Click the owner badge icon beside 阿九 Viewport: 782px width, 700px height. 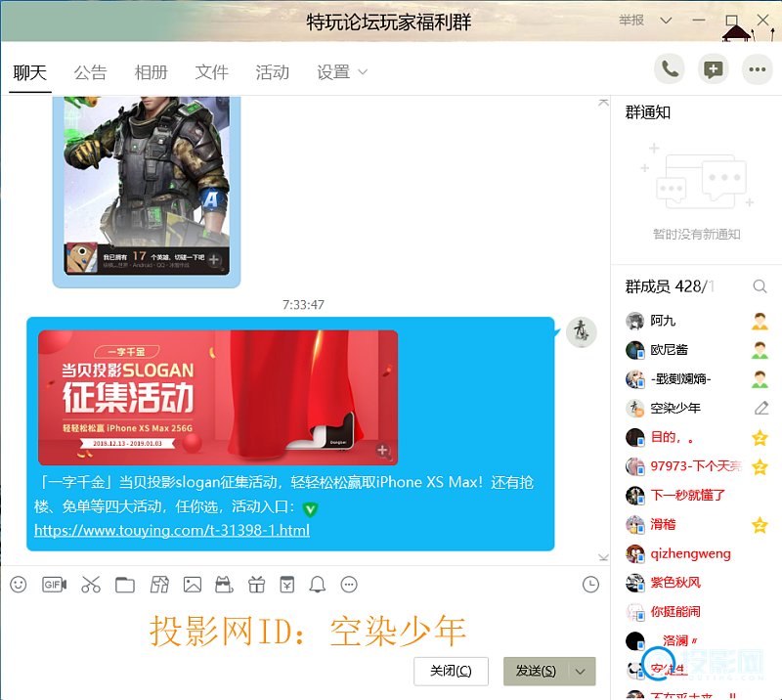760,321
